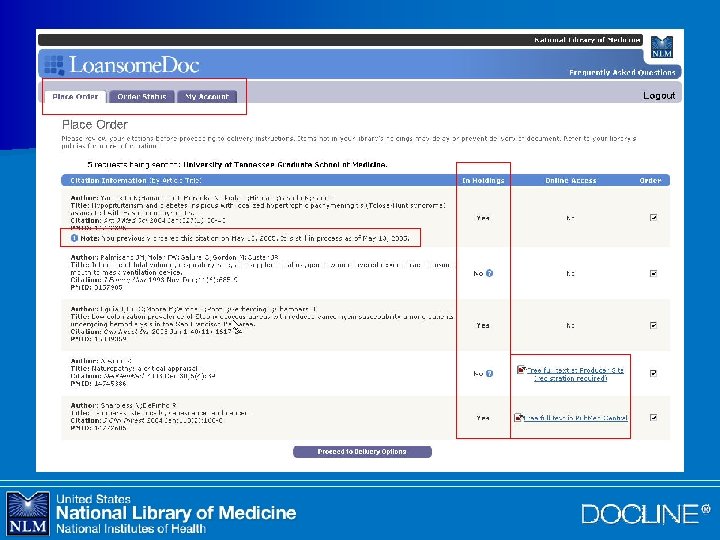Click the LoansomeDoc grid logo icon
This screenshot has height=540, width=720.
(x=54, y=66)
